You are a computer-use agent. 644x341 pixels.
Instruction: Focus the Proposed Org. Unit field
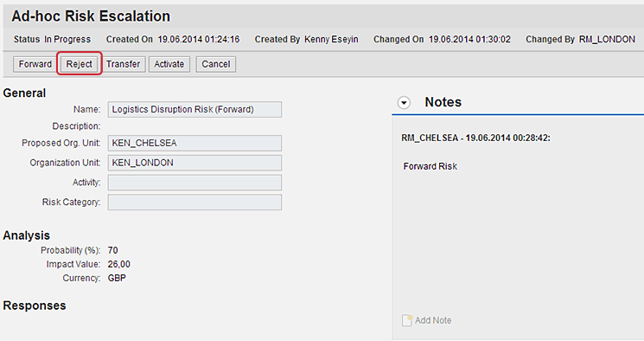pos(194,143)
